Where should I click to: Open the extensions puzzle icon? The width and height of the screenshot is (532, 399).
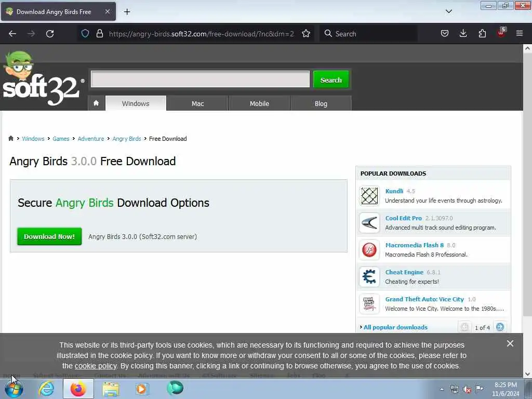tap(482, 34)
